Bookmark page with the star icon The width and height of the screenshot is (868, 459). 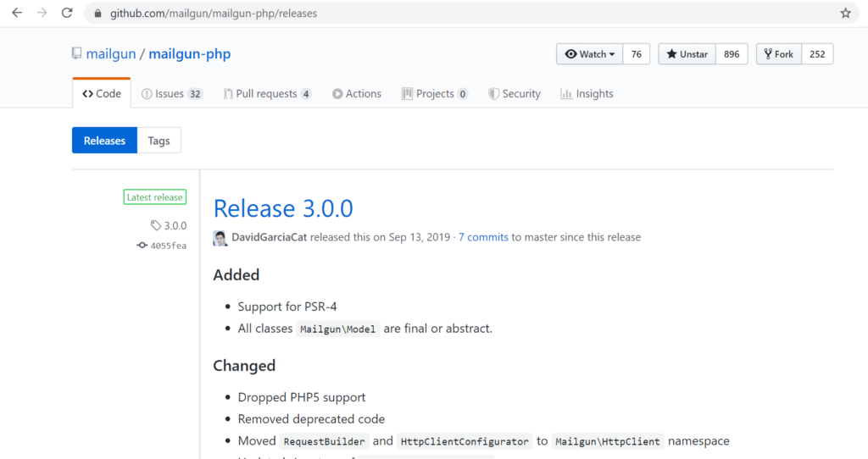click(845, 14)
